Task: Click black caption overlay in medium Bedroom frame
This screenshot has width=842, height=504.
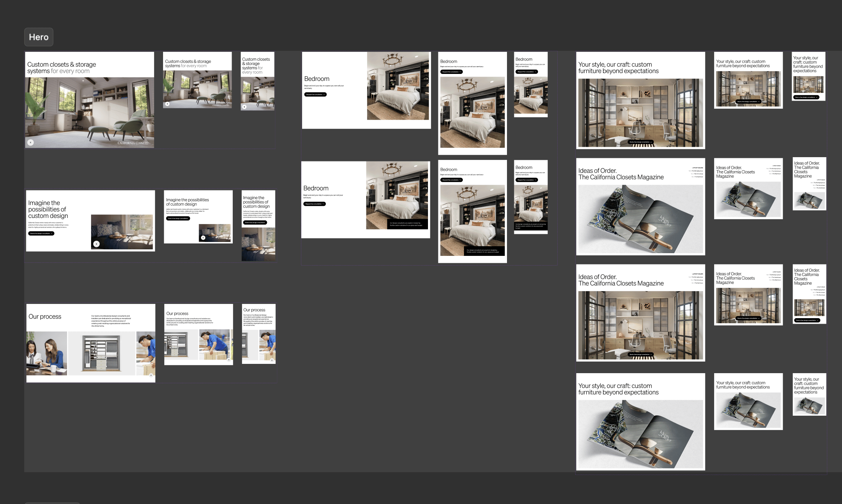Action: coord(485,251)
